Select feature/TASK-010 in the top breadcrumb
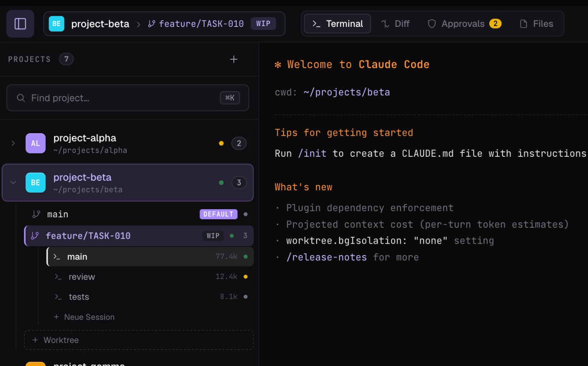This screenshot has height=366, width=588. 196,24
